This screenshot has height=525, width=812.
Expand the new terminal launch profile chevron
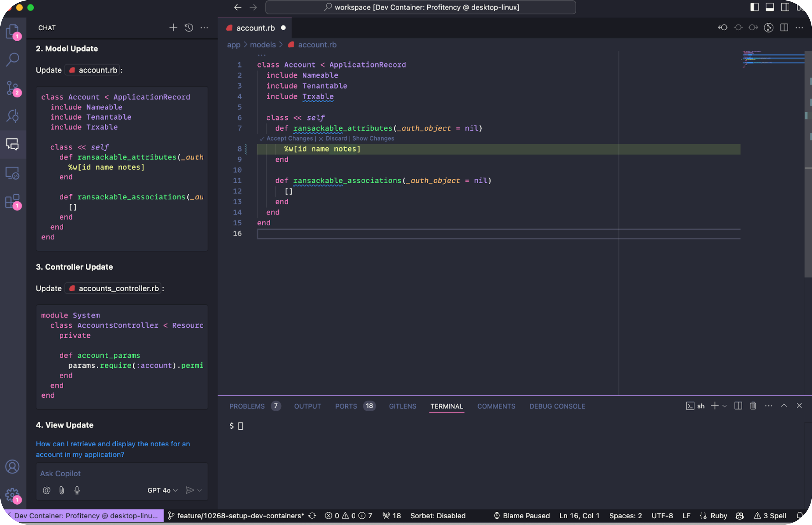(725, 406)
